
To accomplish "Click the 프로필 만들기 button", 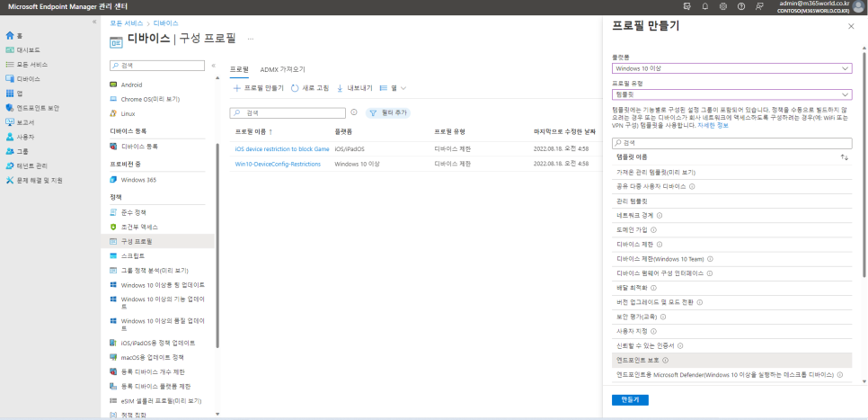I will click(x=258, y=88).
